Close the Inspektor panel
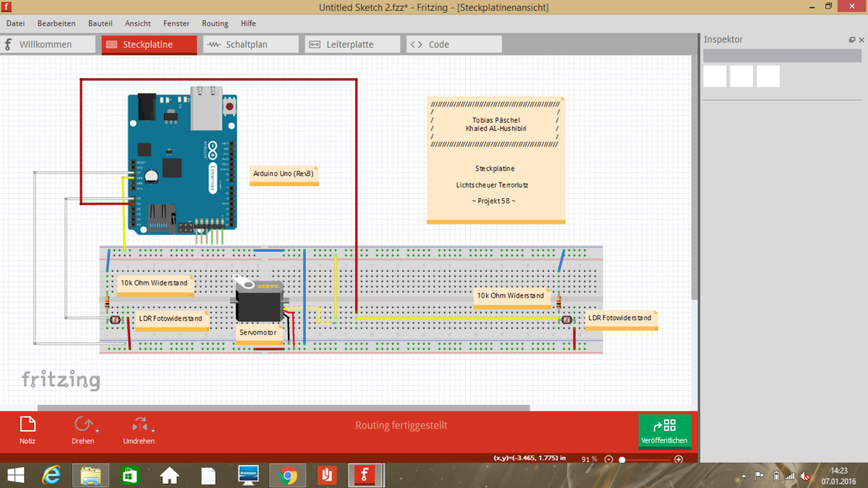 [861, 40]
